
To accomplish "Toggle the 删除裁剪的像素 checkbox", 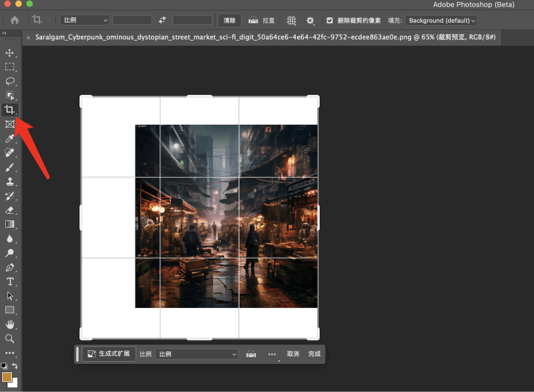I will (329, 20).
